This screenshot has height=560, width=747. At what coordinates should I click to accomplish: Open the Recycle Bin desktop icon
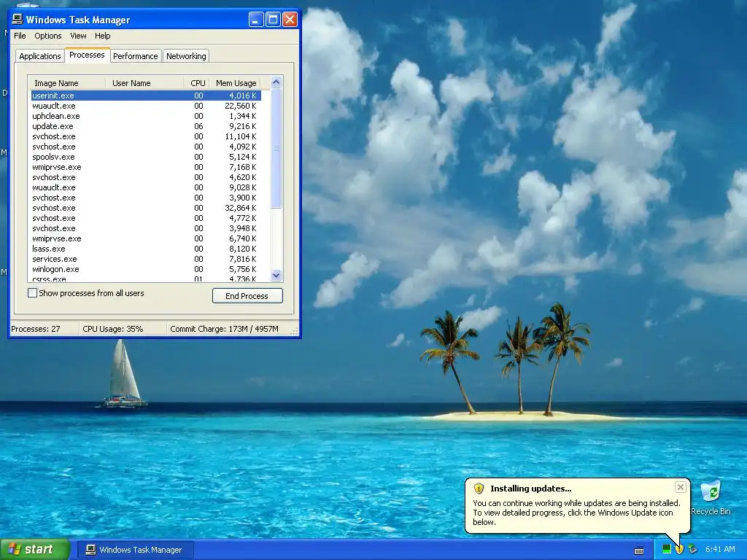click(x=711, y=497)
